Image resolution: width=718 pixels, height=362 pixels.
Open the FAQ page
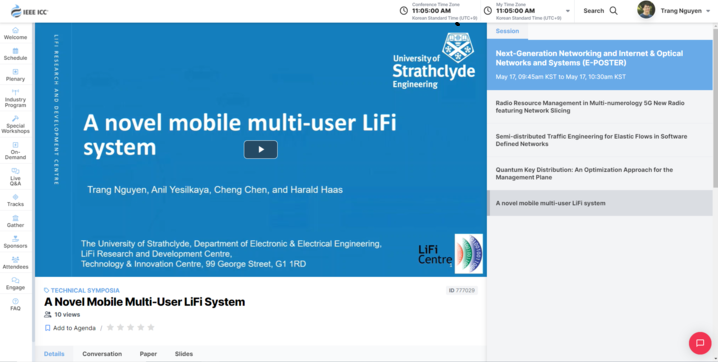point(16,304)
